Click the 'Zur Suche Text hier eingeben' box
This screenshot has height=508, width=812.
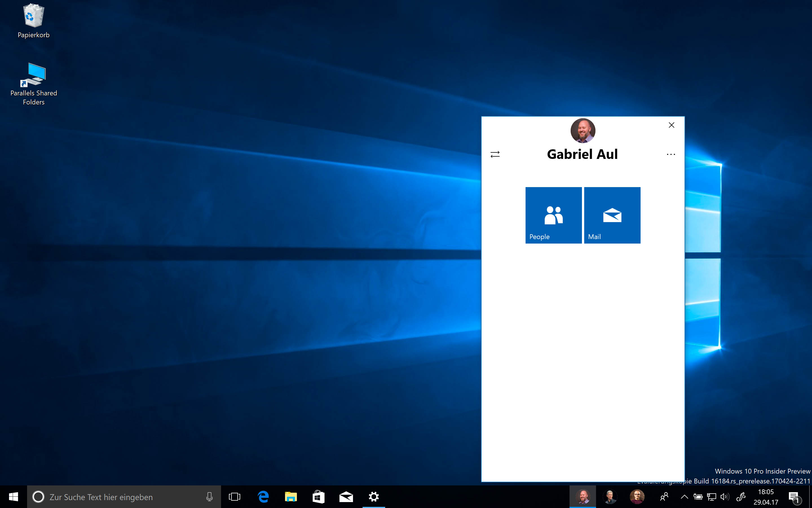point(124,497)
